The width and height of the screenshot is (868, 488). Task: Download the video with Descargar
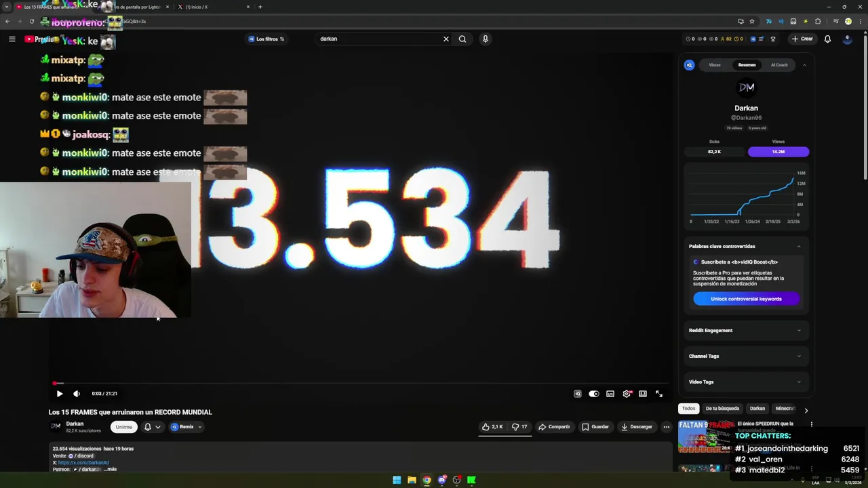coord(637,427)
